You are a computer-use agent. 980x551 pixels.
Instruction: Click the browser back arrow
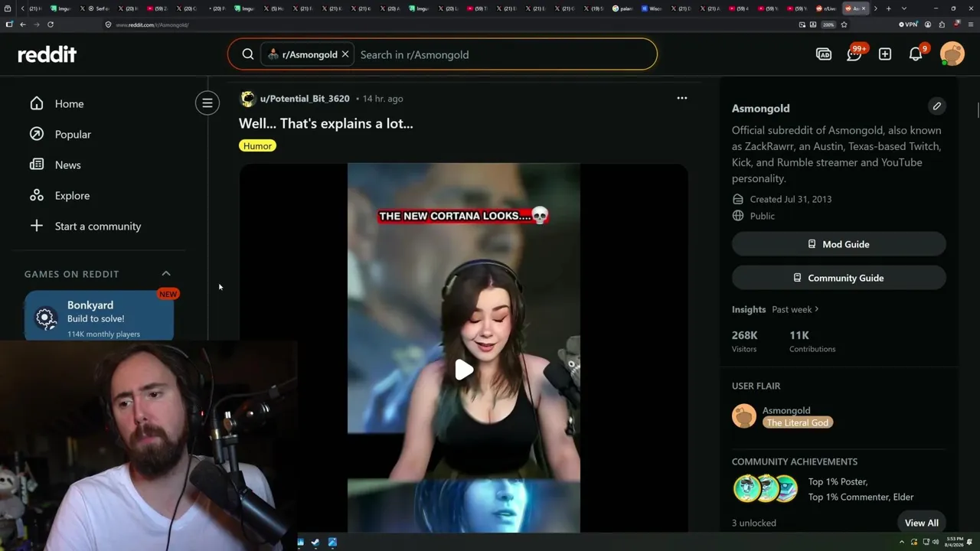(x=23, y=24)
